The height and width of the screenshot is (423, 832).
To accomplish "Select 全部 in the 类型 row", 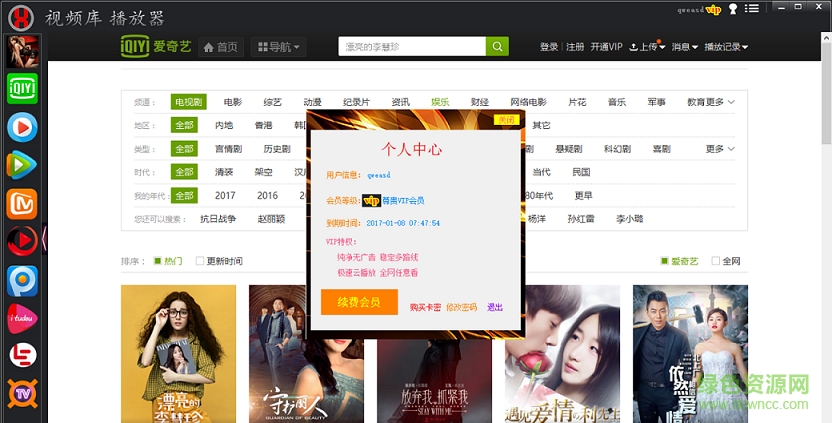I will point(184,149).
